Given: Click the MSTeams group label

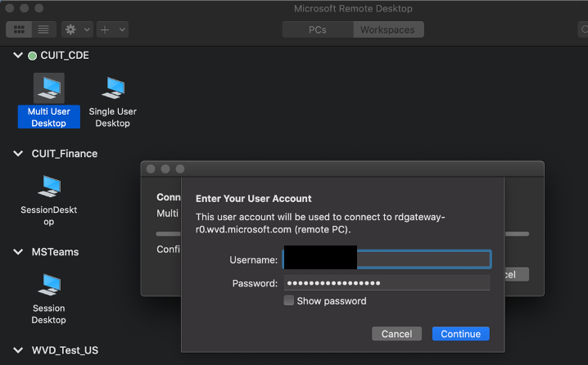Looking at the screenshot, I should 55,252.
